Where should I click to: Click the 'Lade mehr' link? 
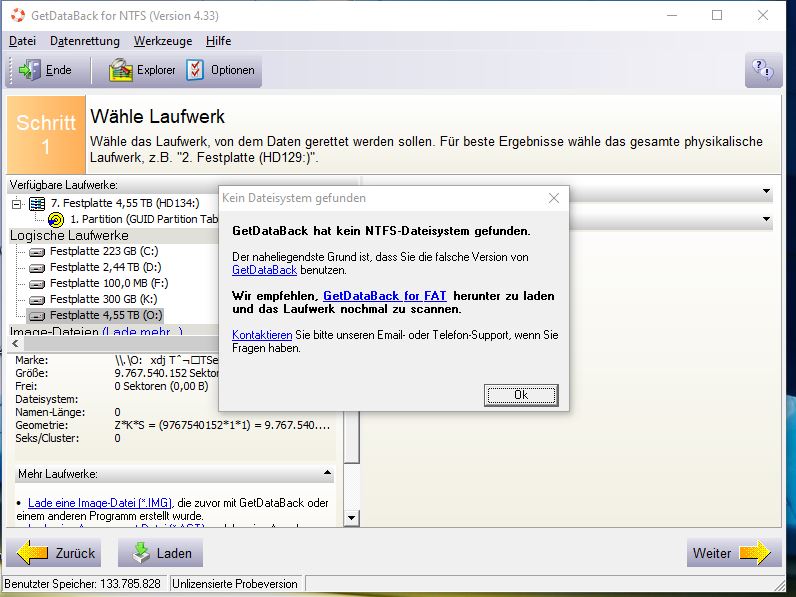(x=142, y=331)
